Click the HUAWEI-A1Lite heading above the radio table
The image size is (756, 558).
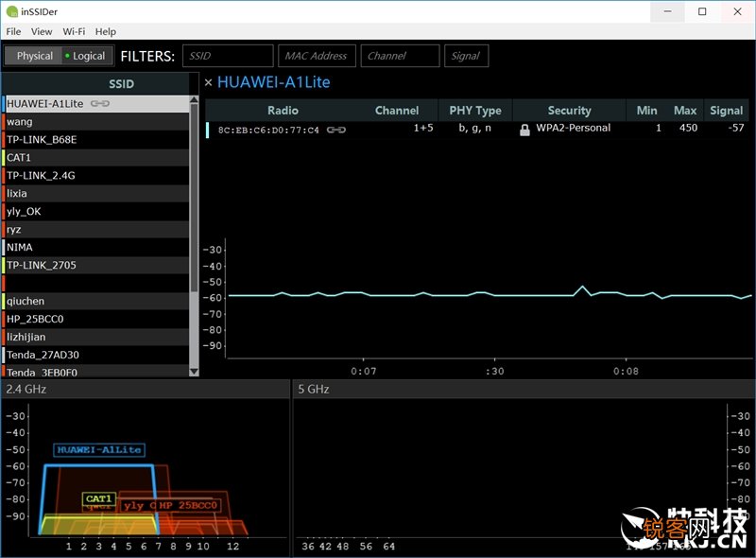tap(274, 82)
